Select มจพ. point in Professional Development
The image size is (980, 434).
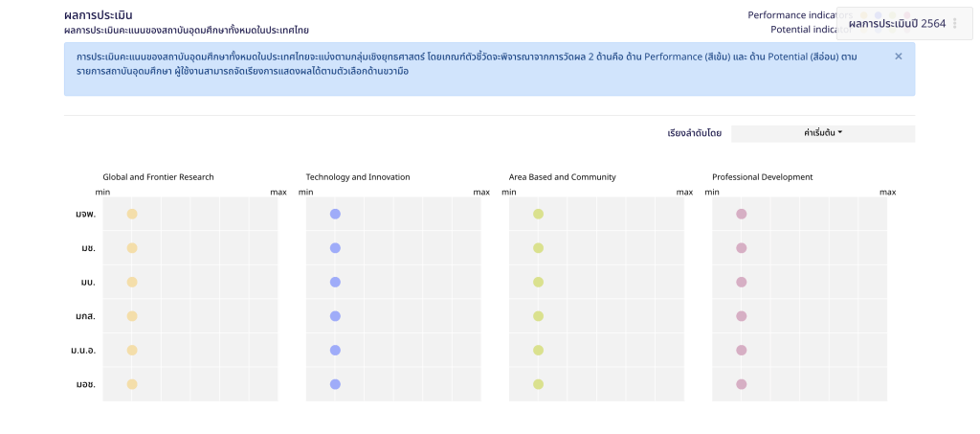click(x=742, y=214)
